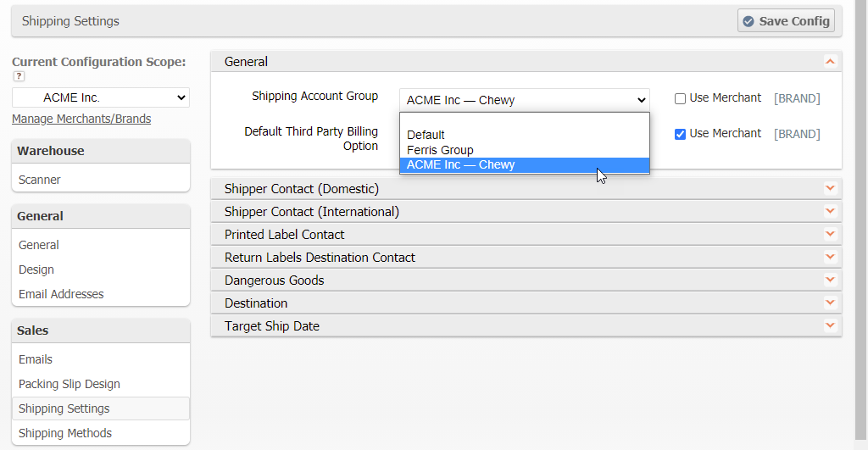Go to Shipping Methods in sidebar

coord(65,433)
